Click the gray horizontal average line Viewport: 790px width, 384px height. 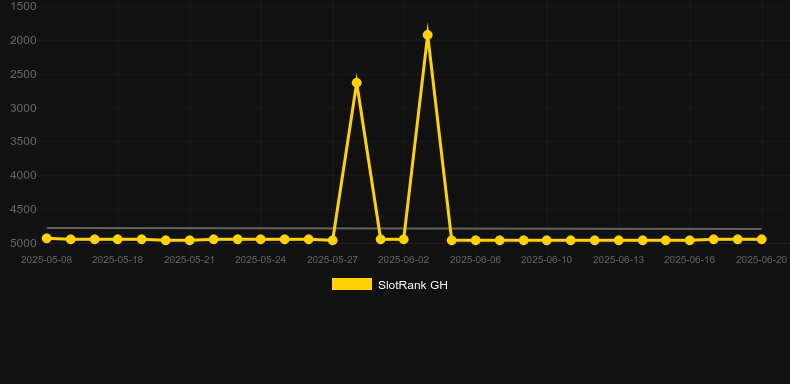(404, 228)
